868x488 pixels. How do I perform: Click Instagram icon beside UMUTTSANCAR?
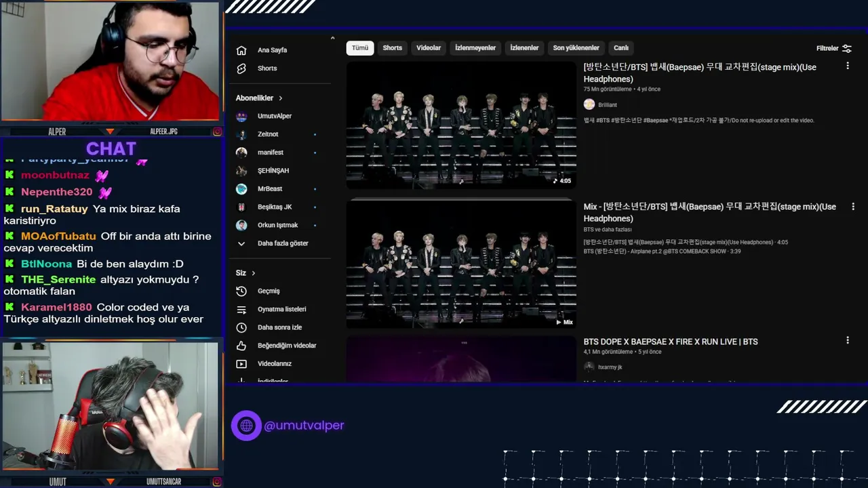tap(217, 481)
